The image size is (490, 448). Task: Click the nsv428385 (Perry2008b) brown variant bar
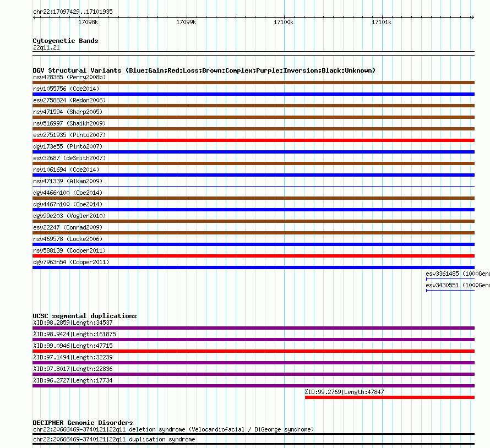coord(253,83)
